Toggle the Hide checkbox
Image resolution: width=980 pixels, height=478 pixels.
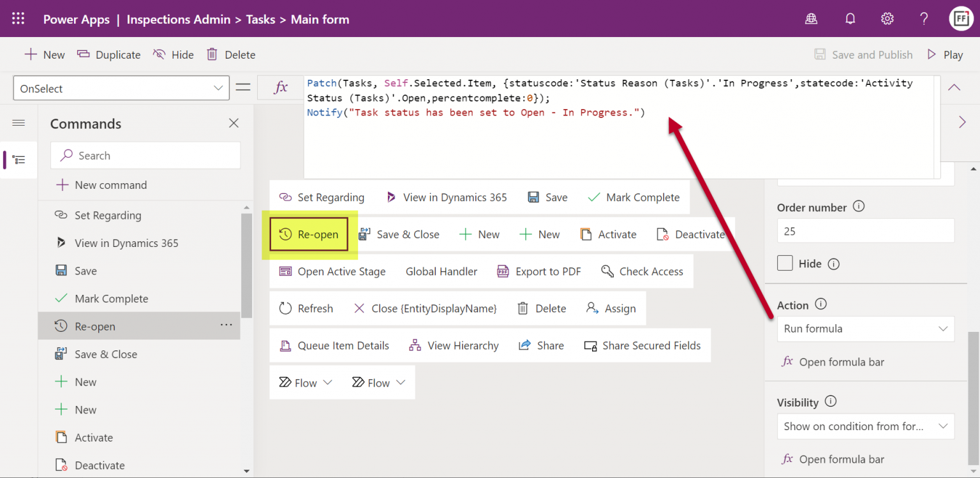785,263
